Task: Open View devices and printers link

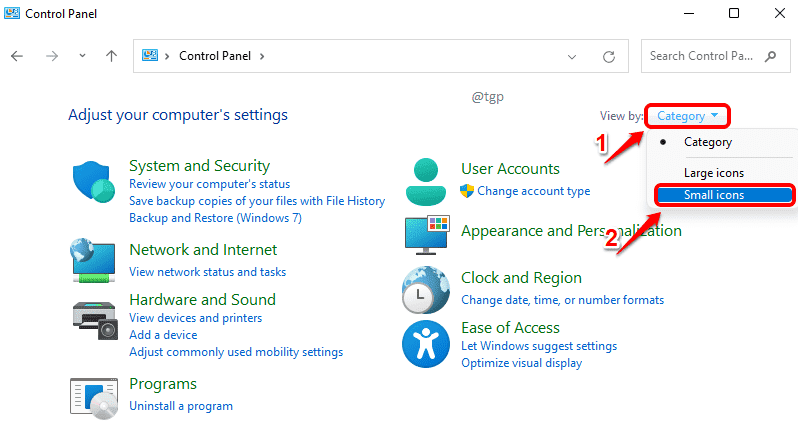Action: pyautogui.click(x=196, y=318)
